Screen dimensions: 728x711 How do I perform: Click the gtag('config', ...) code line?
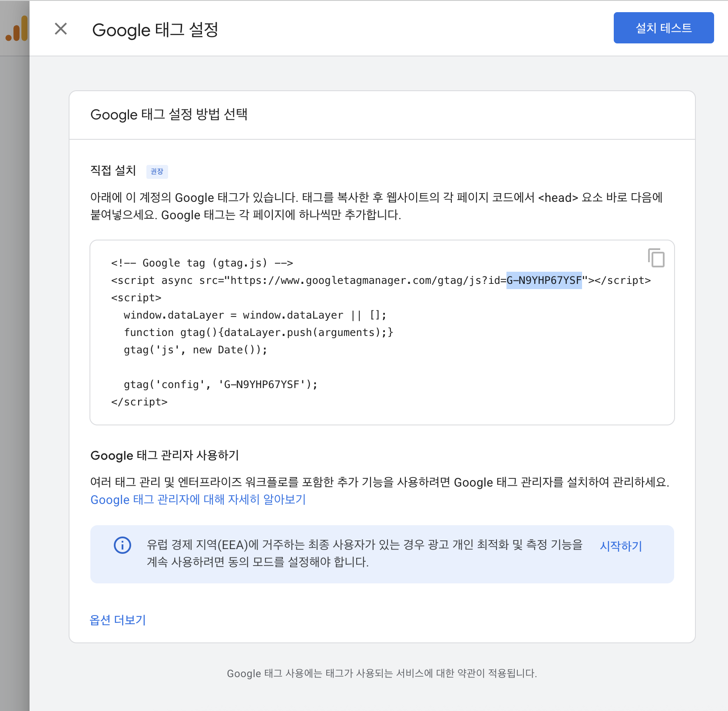[x=220, y=385]
